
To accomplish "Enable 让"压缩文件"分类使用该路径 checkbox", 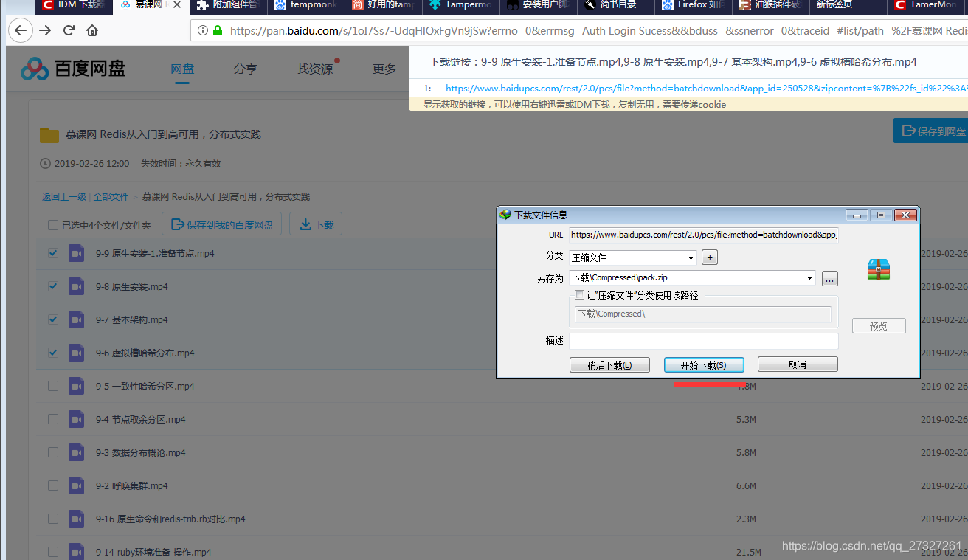I will tap(579, 295).
